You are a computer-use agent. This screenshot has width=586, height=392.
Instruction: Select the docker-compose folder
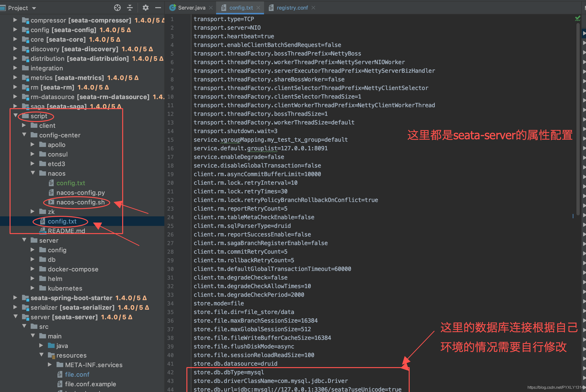73,269
